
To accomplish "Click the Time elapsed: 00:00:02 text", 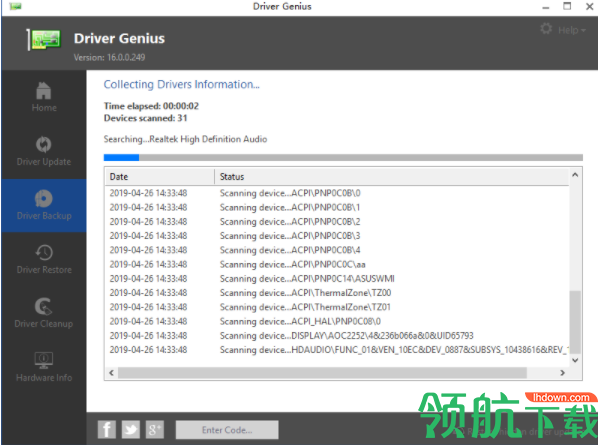I will [151, 106].
